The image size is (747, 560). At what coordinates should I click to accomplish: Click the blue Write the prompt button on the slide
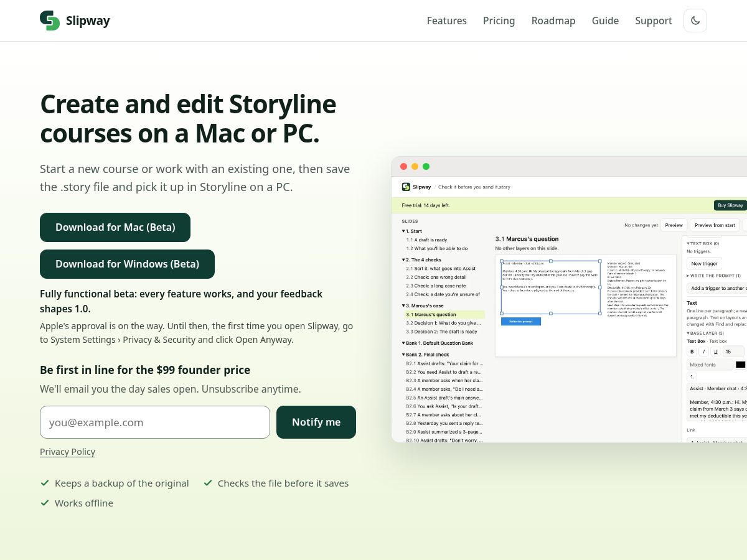[x=521, y=321]
